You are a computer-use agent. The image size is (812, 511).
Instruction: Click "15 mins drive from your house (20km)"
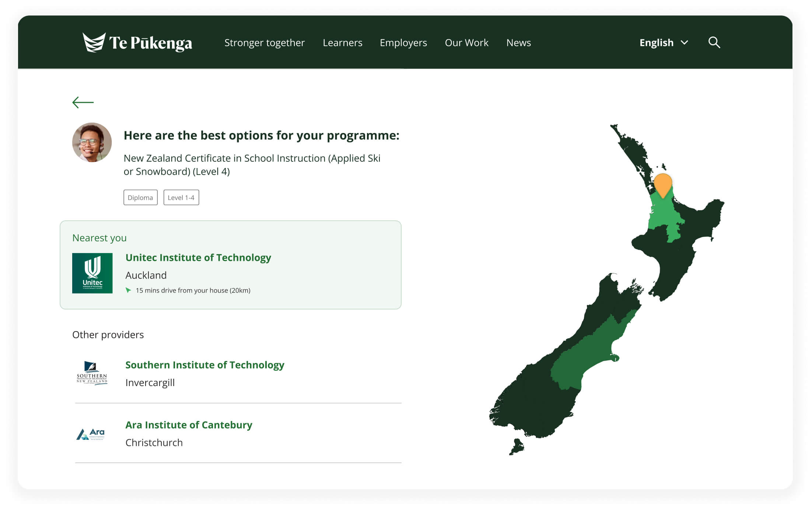click(x=193, y=290)
